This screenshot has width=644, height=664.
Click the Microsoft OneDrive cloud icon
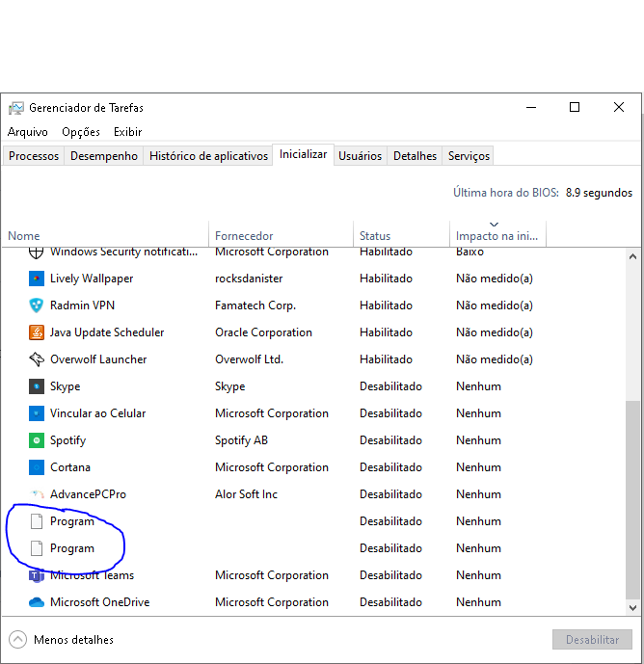(x=37, y=602)
